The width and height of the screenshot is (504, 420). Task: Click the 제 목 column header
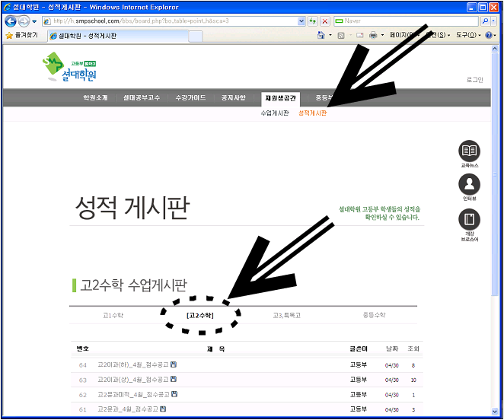(x=216, y=349)
